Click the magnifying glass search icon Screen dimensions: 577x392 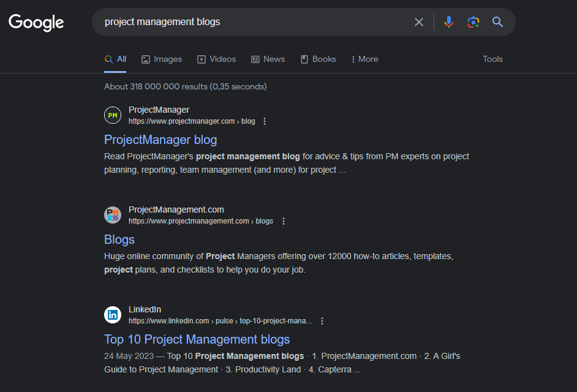tap(497, 21)
